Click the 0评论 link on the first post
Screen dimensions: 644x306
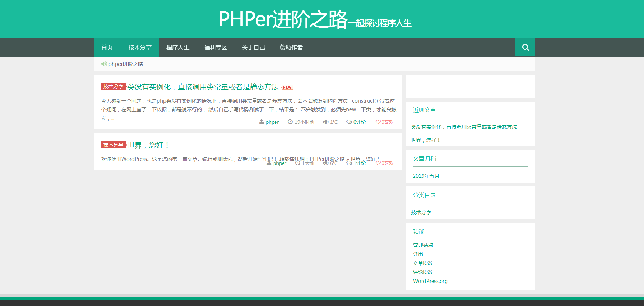(359, 122)
